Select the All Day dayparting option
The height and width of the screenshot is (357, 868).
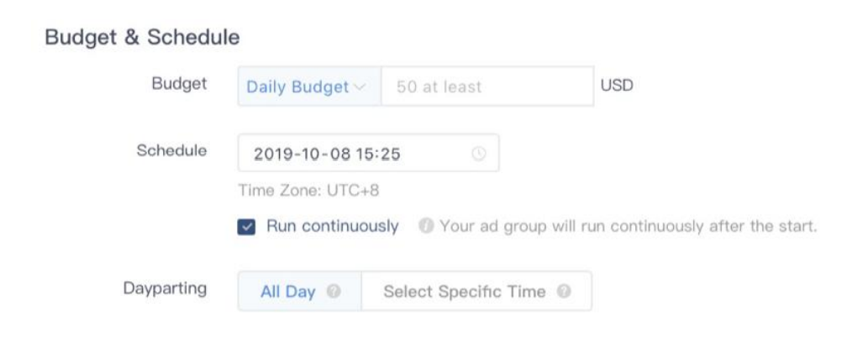pyautogui.click(x=287, y=292)
